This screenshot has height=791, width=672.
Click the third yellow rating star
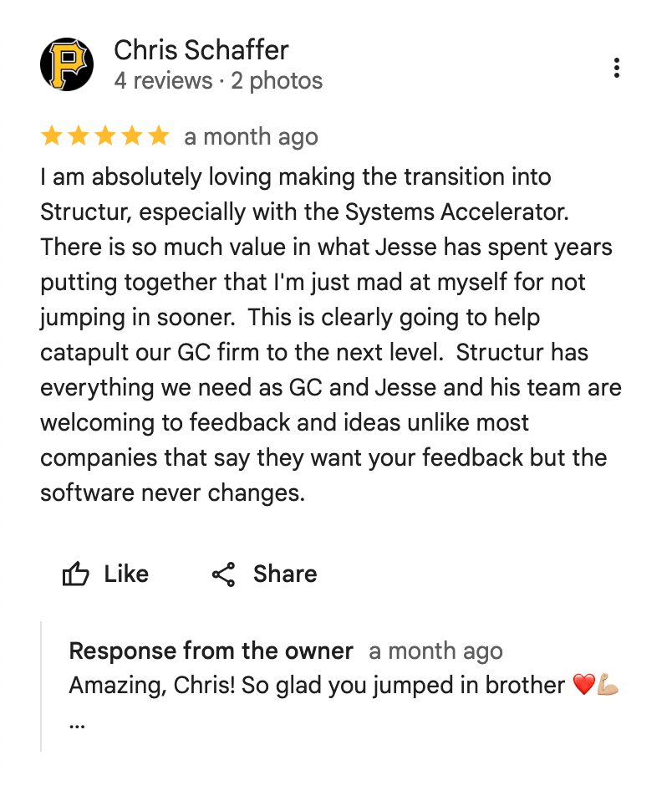[x=105, y=136]
